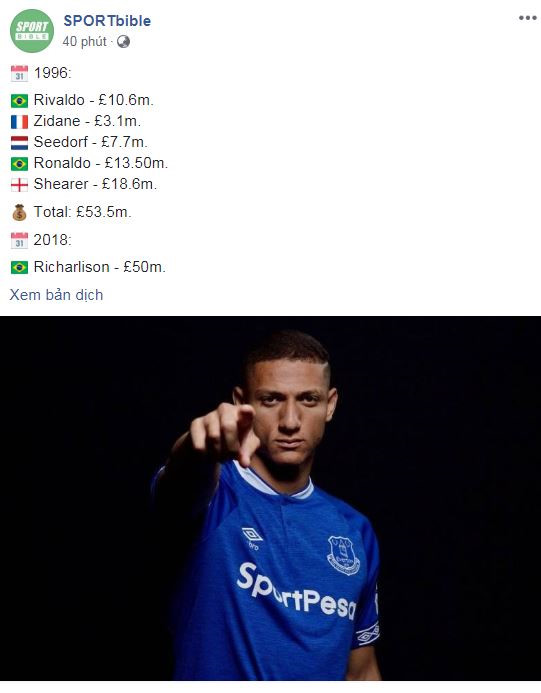Click the '40 phút' post timestamp

pyautogui.click(x=84, y=42)
